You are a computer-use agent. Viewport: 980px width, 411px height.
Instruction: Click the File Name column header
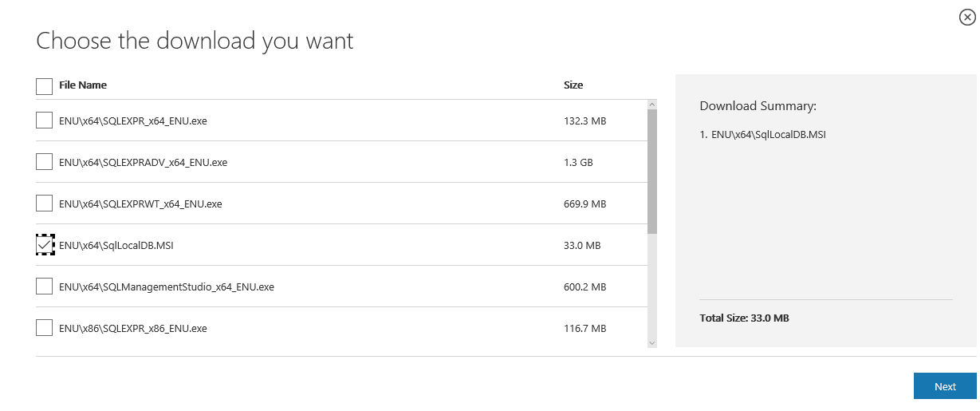[x=83, y=85]
